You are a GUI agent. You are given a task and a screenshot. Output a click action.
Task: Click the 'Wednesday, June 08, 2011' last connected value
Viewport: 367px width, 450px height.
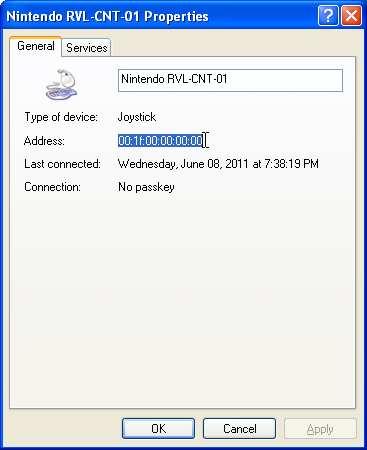pyautogui.click(x=218, y=164)
